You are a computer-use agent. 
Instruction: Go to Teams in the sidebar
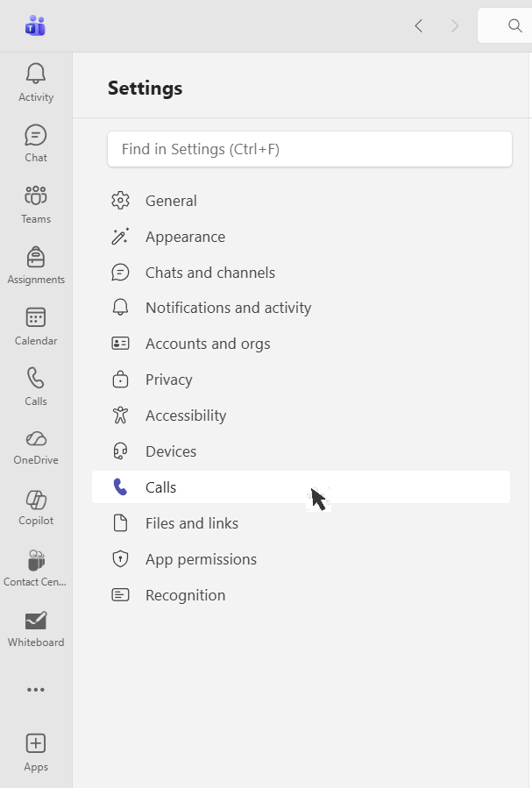pos(36,204)
